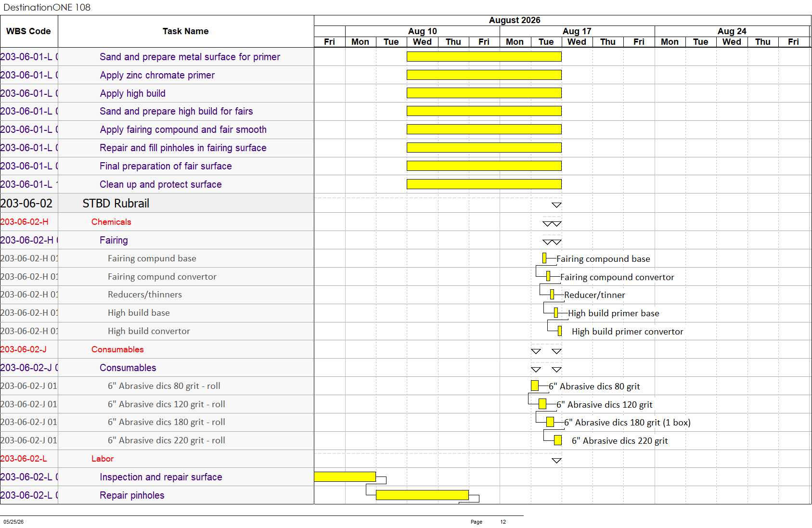
Task: Select task "6" Abrasive dics 220 grit - roll"
Action: pyautogui.click(x=167, y=440)
